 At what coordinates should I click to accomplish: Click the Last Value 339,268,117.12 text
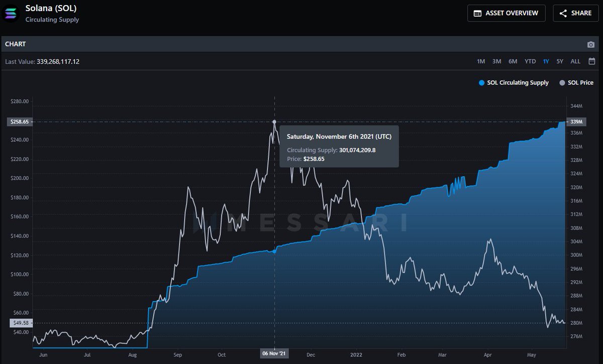click(x=42, y=62)
